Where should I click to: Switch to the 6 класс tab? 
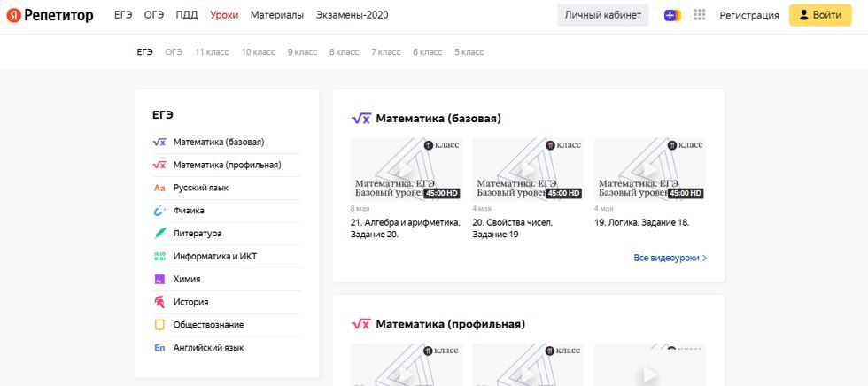pos(427,52)
